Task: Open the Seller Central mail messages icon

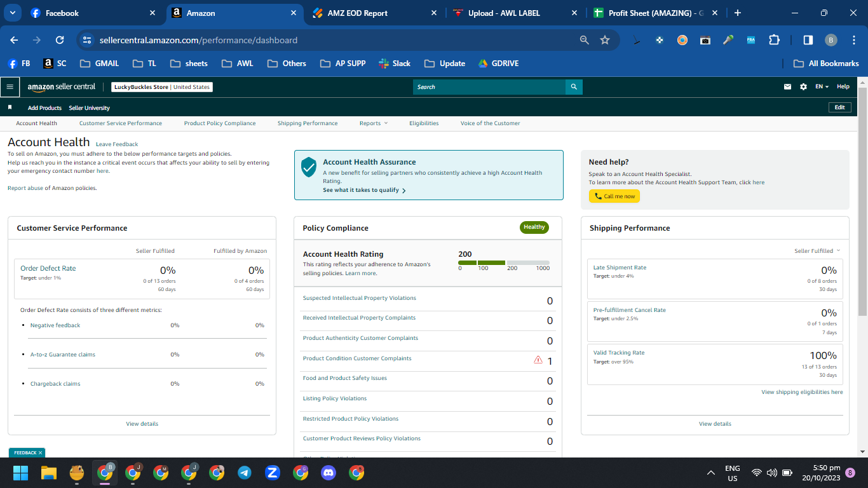Action: (x=788, y=86)
